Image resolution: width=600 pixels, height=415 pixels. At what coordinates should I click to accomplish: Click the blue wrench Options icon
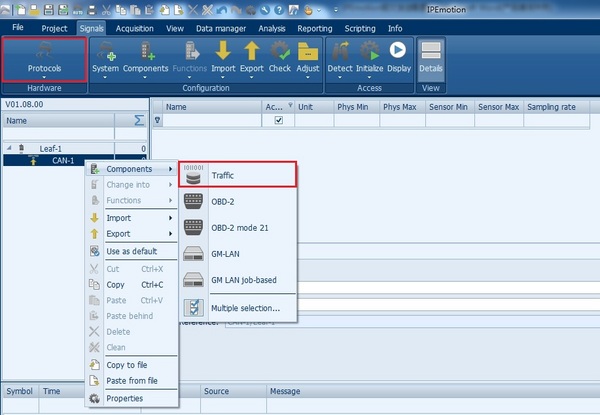265,10
